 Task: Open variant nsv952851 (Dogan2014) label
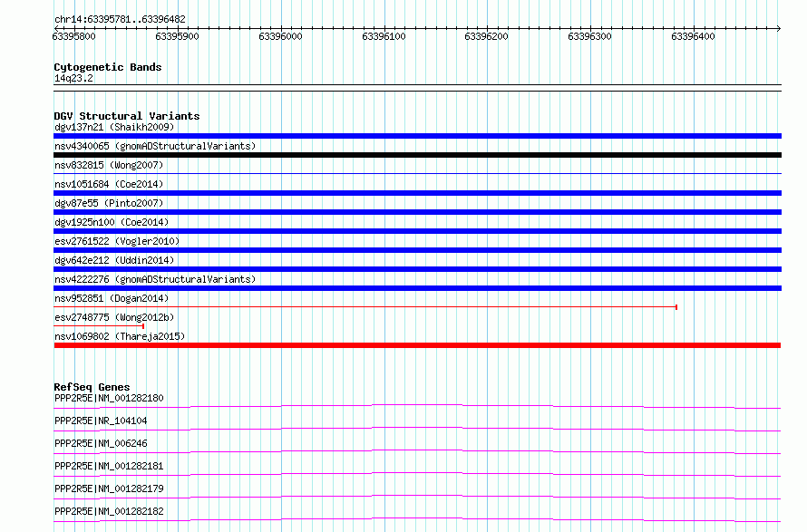click(x=112, y=298)
